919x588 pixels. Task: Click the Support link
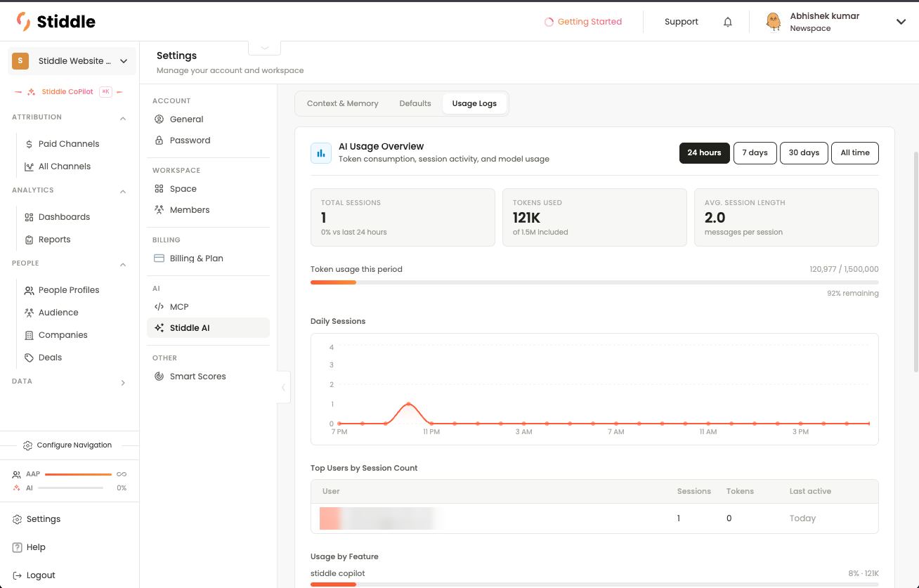[682, 22]
